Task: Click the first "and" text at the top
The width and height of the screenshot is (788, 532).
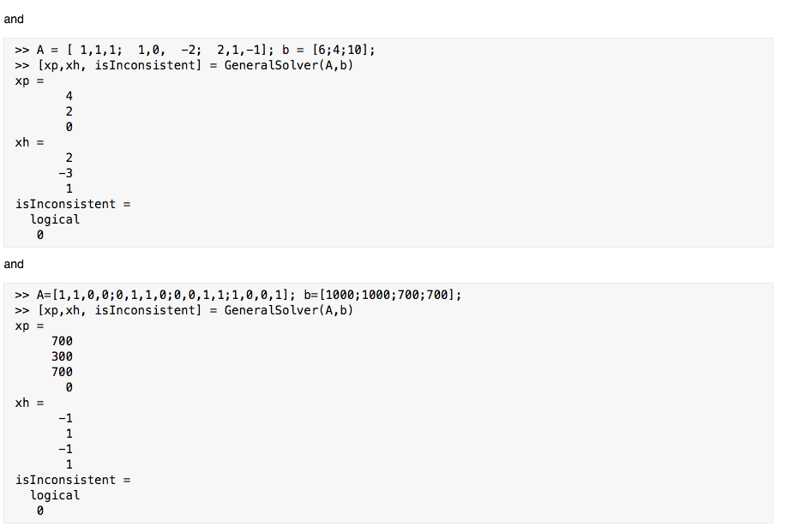Action: click(14, 19)
